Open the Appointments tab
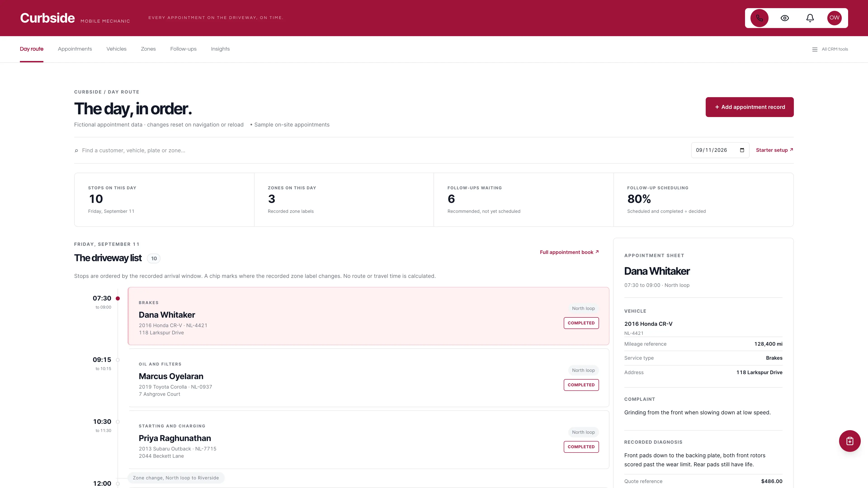This screenshot has width=868, height=488. click(x=75, y=49)
